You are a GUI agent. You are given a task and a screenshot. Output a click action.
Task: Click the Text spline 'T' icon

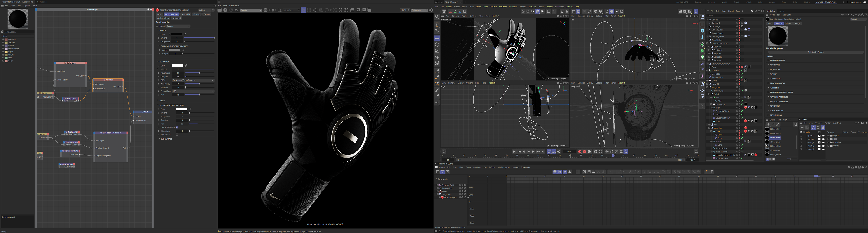703,37
